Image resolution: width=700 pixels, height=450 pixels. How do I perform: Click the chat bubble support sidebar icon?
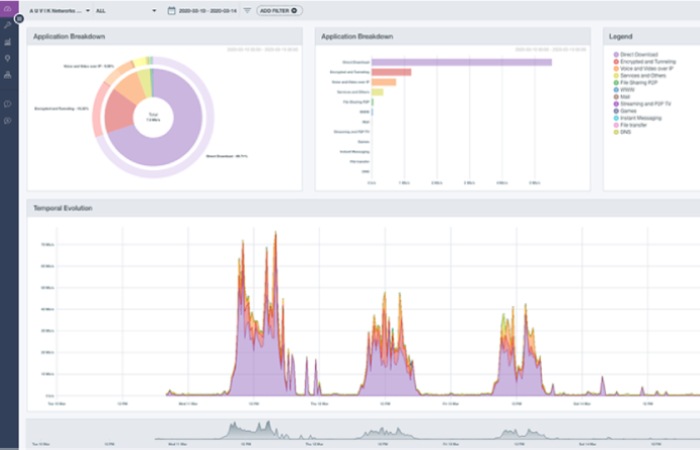coord(8,104)
